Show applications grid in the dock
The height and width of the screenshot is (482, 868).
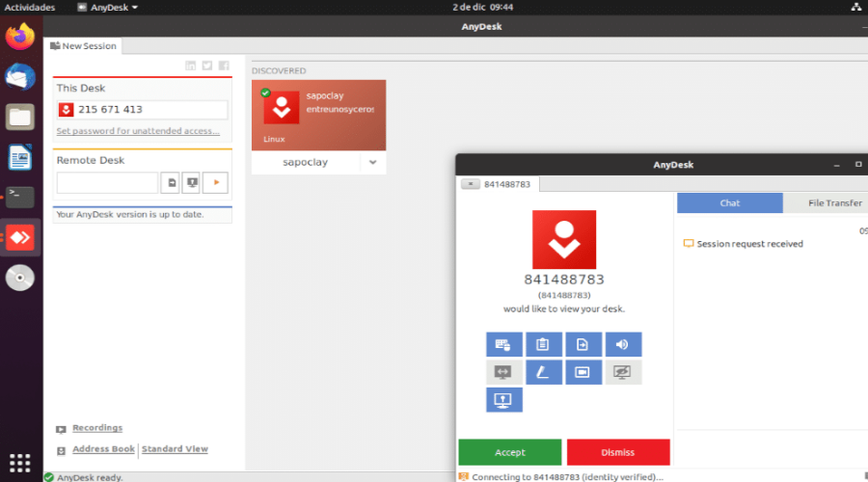click(x=20, y=463)
